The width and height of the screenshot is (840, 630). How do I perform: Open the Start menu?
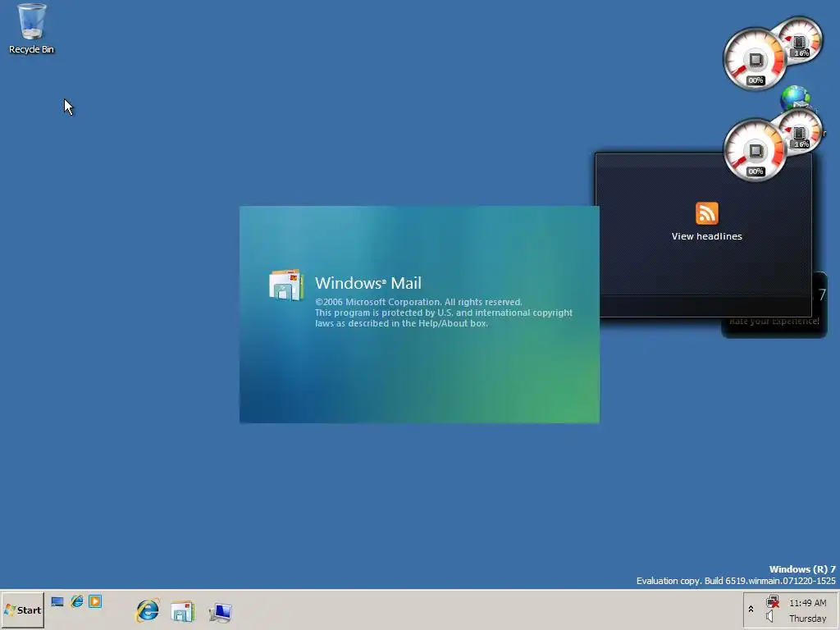tap(22, 610)
